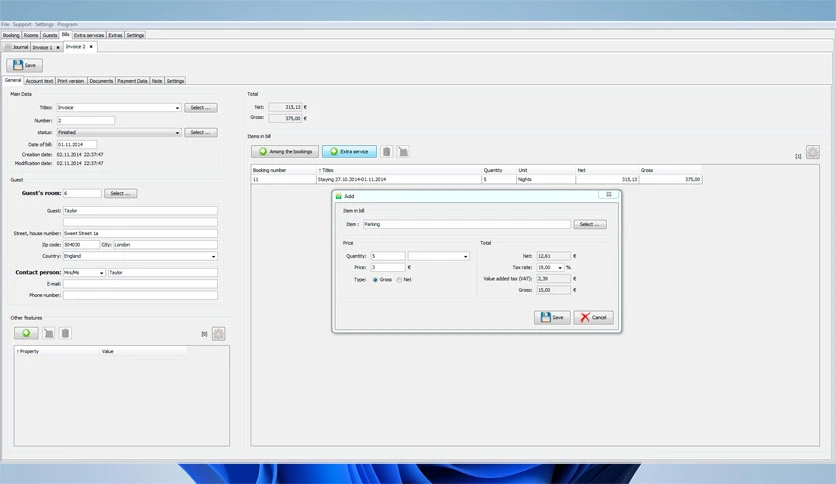Click the edit icon in Other features toolbar
Viewport: 836px width, 484px height.
pyautogui.click(x=49, y=333)
